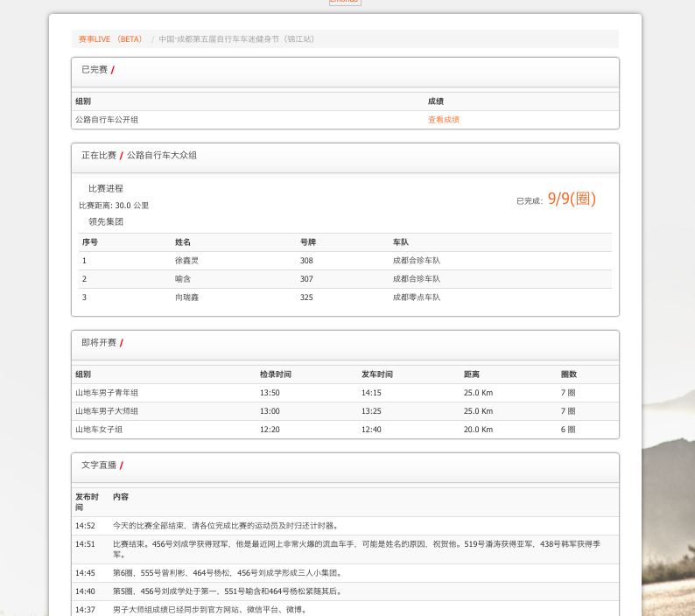Select rider name 喻含

click(183, 279)
